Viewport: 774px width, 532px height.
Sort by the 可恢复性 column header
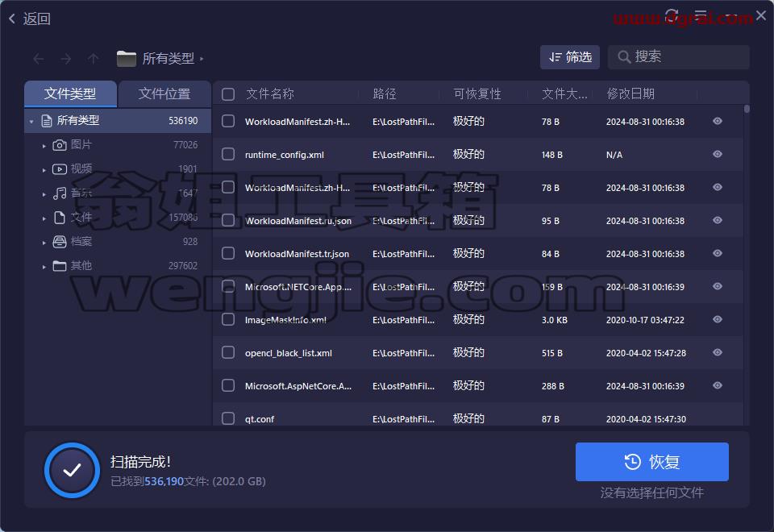[476, 94]
